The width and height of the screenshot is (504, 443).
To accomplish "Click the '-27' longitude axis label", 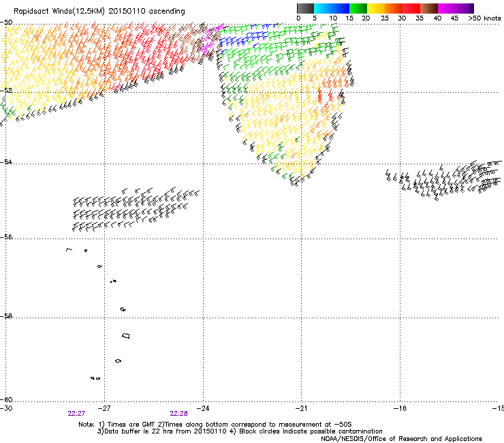I will click(104, 408).
